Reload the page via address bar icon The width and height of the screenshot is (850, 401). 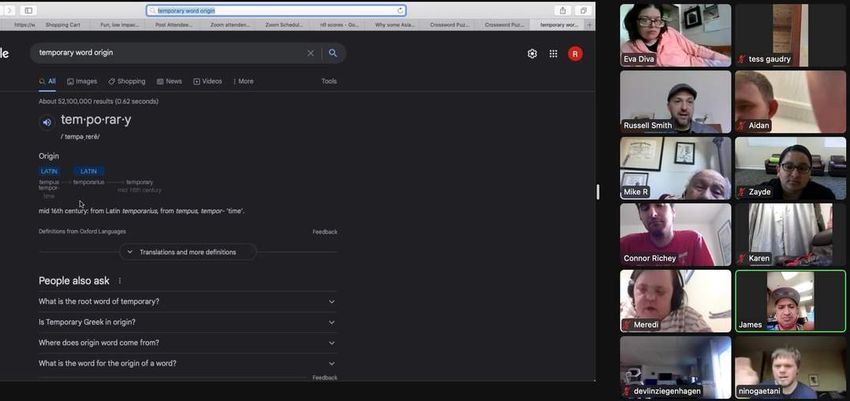(x=400, y=10)
